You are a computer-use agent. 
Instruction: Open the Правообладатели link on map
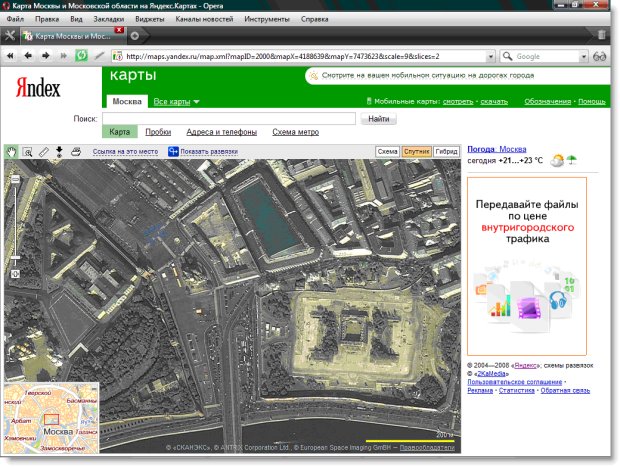click(427, 448)
